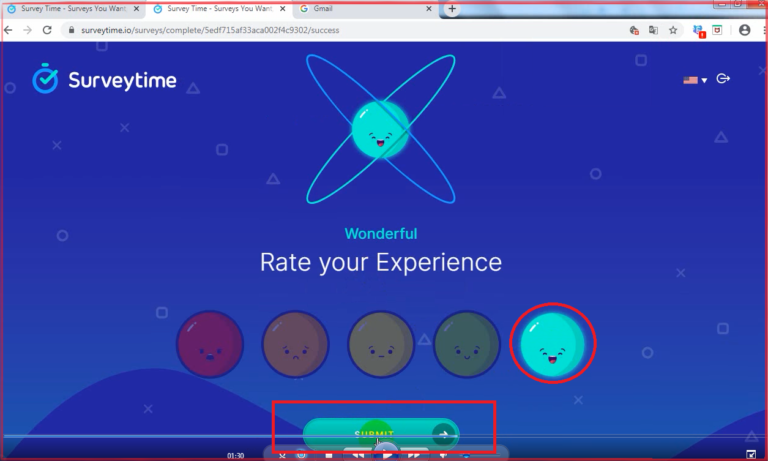
Task: Go forward in browser history
Action: click(x=28, y=30)
